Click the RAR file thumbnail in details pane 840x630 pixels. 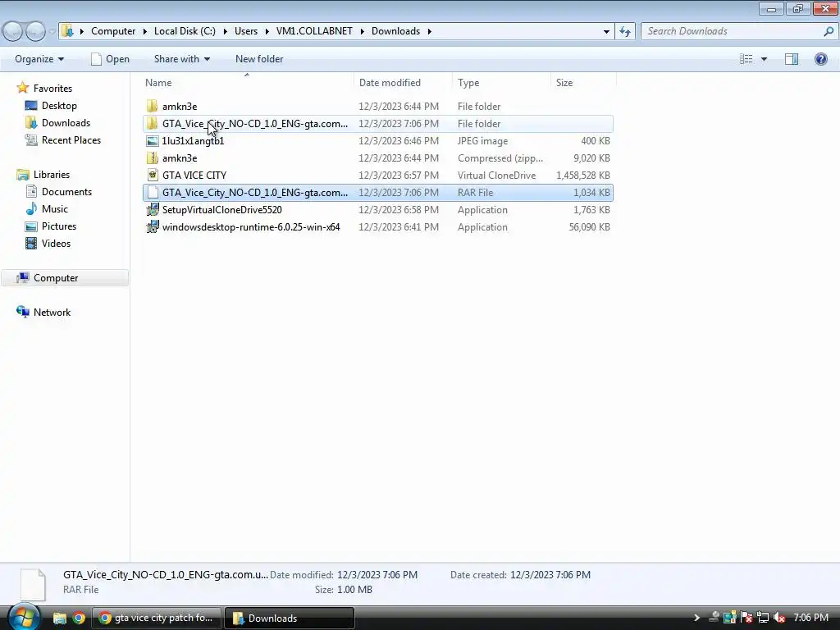tap(33, 584)
